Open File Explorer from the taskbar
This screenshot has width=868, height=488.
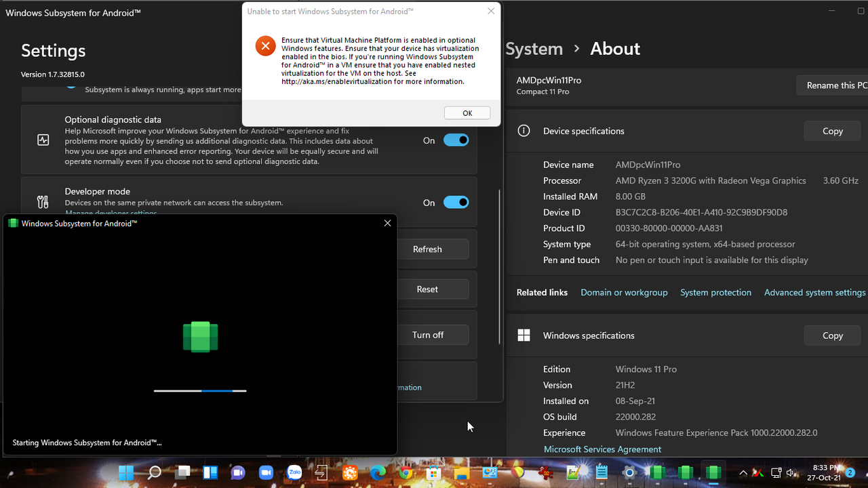[x=461, y=472]
